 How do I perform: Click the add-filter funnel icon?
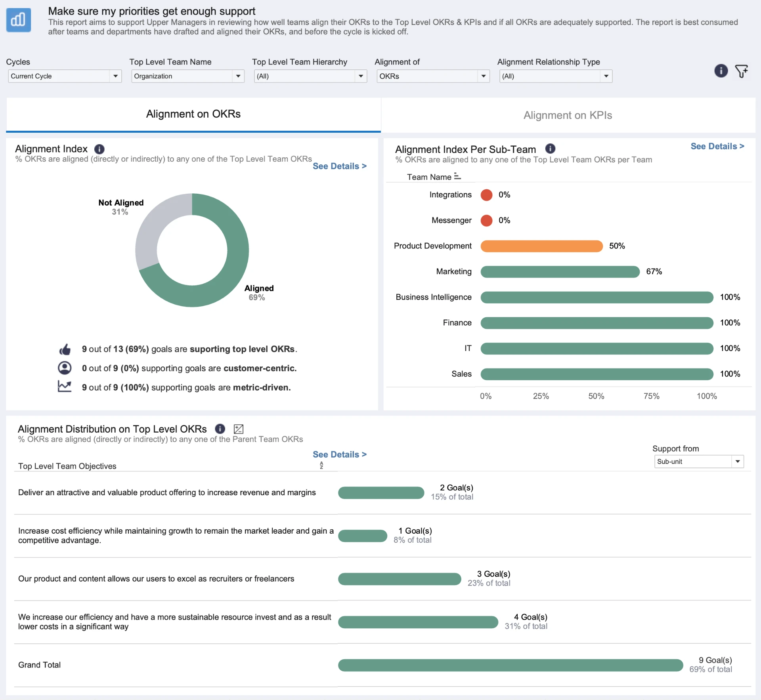point(741,71)
